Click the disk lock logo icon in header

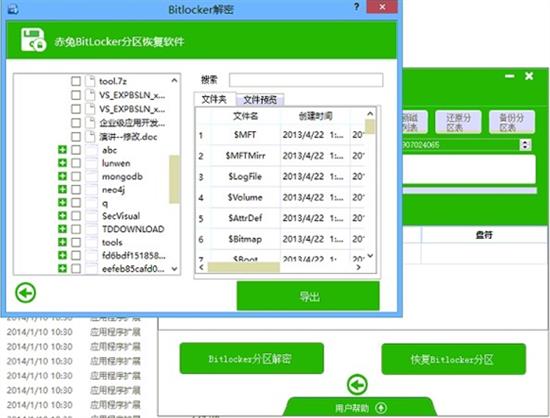[x=33, y=41]
